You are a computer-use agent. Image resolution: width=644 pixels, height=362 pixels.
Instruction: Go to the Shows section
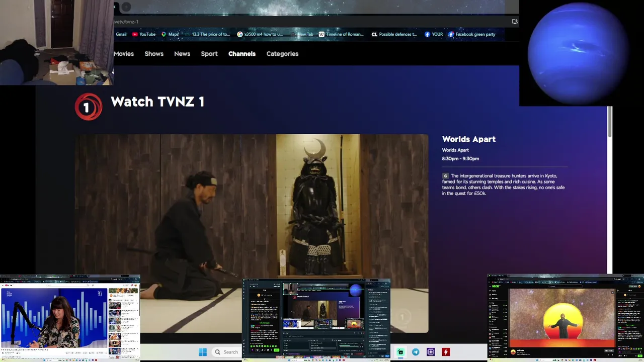(154, 54)
